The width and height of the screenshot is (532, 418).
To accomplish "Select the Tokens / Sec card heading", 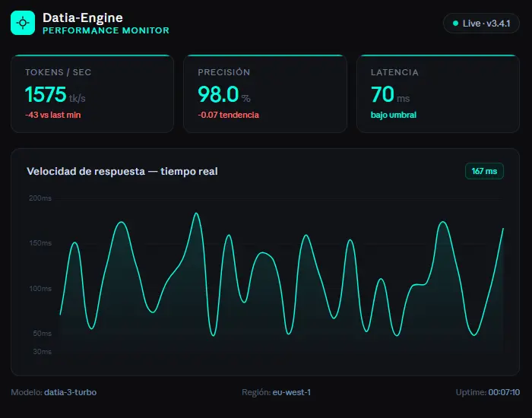I will pos(59,72).
